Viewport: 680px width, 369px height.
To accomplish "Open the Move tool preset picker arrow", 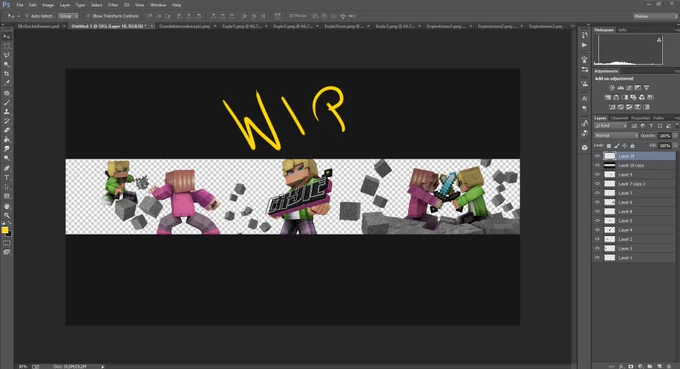I will click(x=19, y=16).
